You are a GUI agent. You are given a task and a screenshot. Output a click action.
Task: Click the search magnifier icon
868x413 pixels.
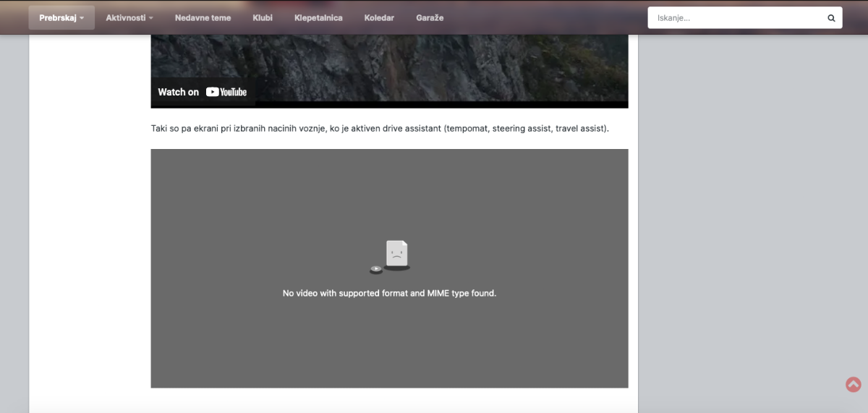(831, 18)
